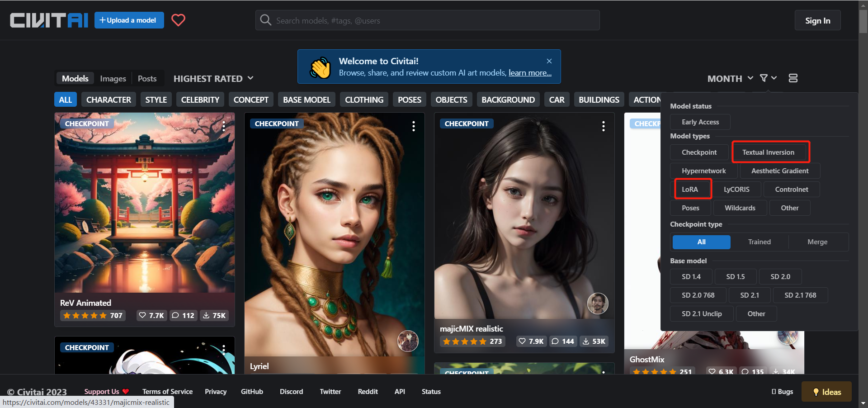Select Trained checkpoint type
This screenshot has height=408, width=868.
pyautogui.click(x=759, y=242)
